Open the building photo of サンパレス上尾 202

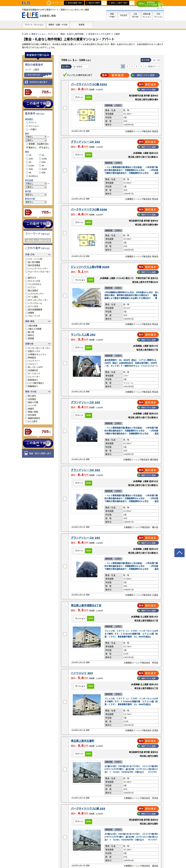(87, 366)
